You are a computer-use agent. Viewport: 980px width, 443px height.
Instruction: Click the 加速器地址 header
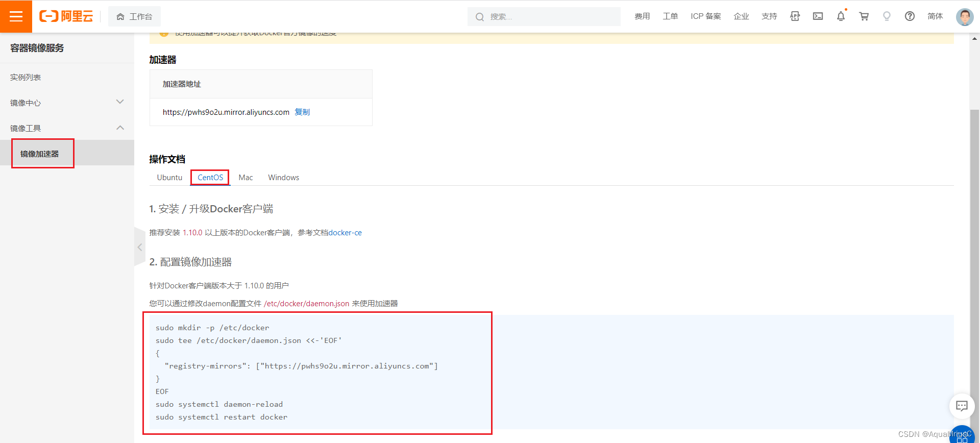click(x=182, y=84)
